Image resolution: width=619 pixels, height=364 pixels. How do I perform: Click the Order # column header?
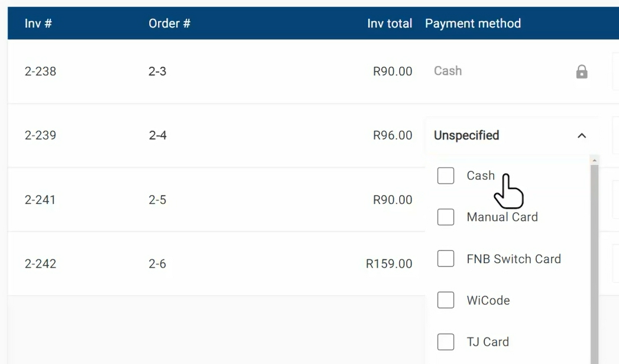pyautogui.click(x=169, y=24)
